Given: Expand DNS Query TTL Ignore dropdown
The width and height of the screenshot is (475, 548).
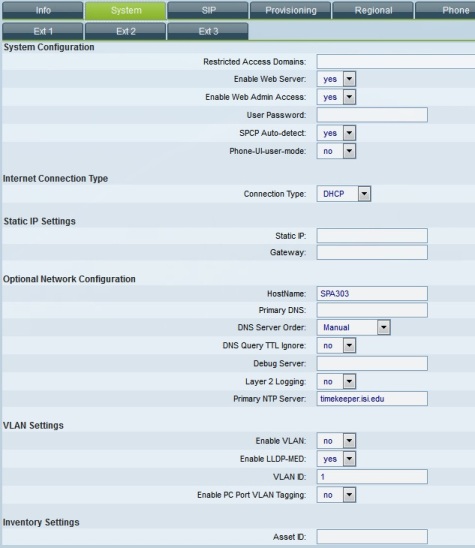Looking at the screenshot, I should [336, 346].
